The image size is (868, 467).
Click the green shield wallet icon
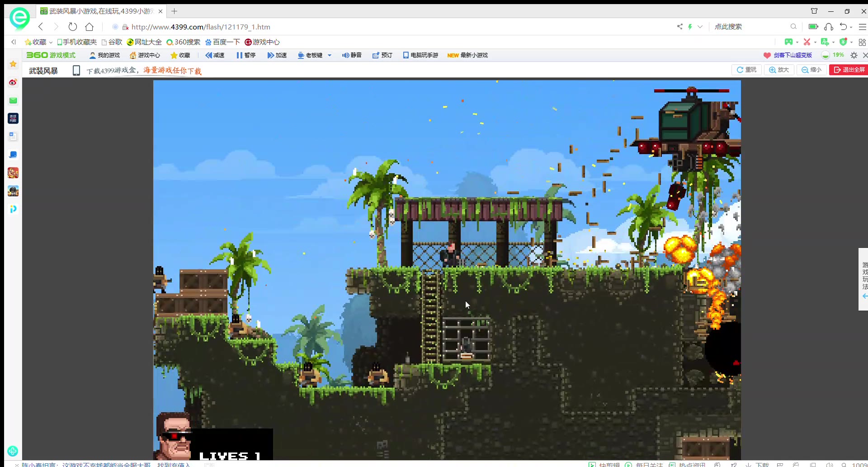[x=843, y=42]
